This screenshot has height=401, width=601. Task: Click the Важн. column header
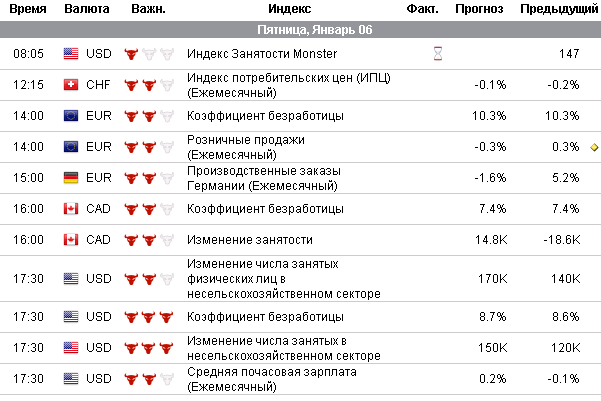[148, 9]
